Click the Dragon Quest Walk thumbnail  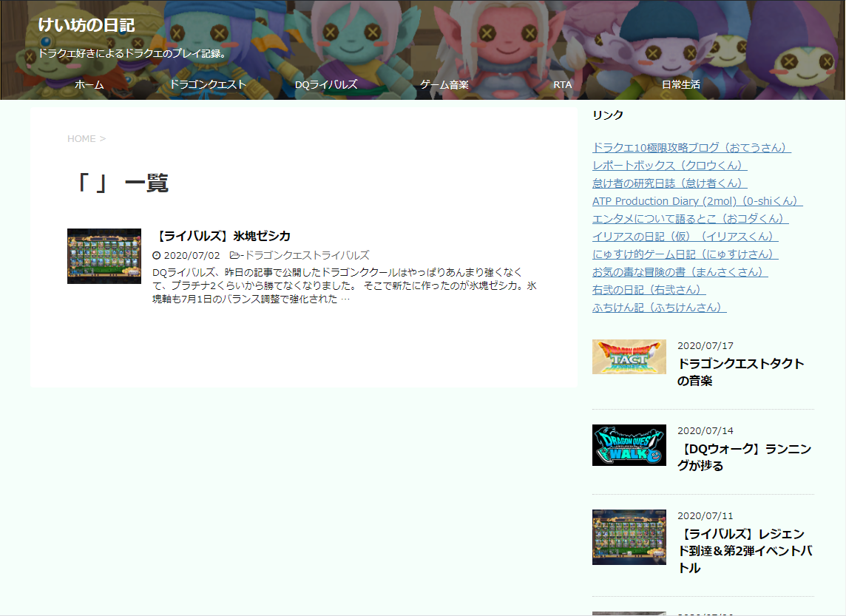point(629,445)
